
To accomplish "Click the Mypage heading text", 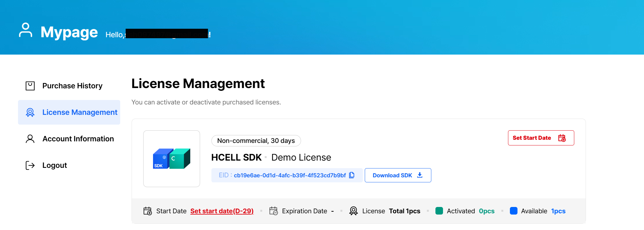I will [x=69, y=32].
